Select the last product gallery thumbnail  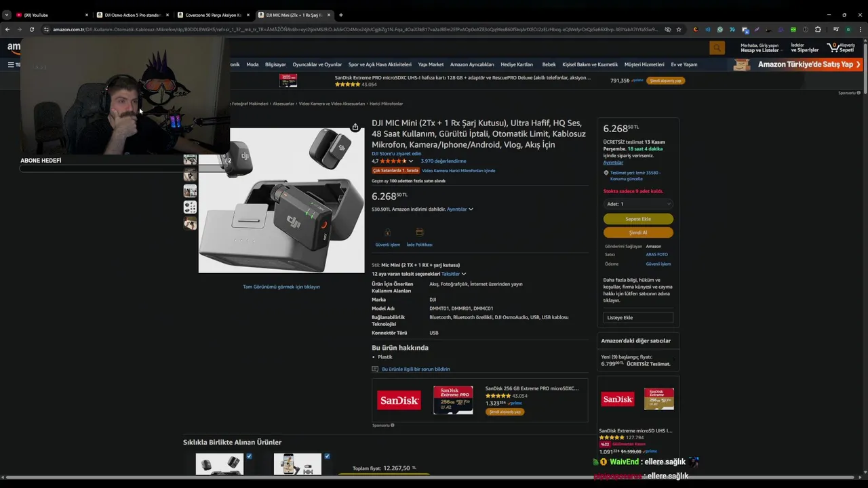[x=190, y=223]
